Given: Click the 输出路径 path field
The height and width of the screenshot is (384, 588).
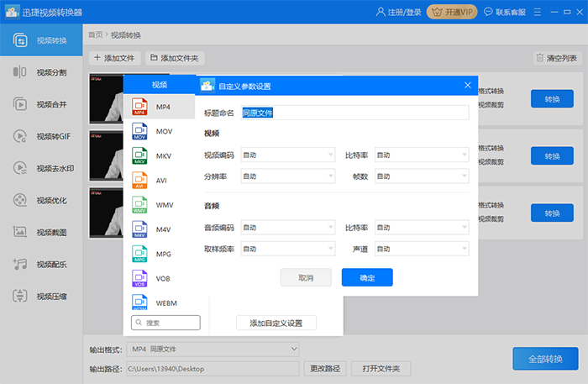Looking at the screenshot, I should [213, 369].
